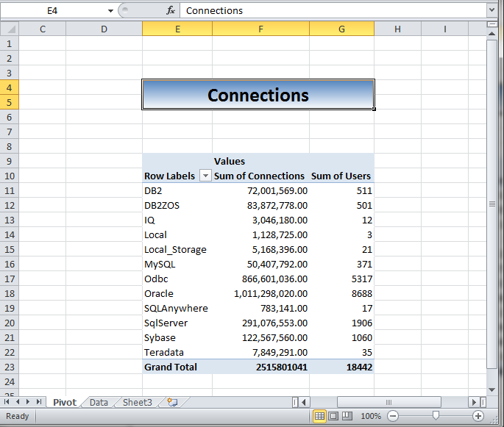Select column C header
The width and height of the screenshot is (504, 427).
[43, 29]
